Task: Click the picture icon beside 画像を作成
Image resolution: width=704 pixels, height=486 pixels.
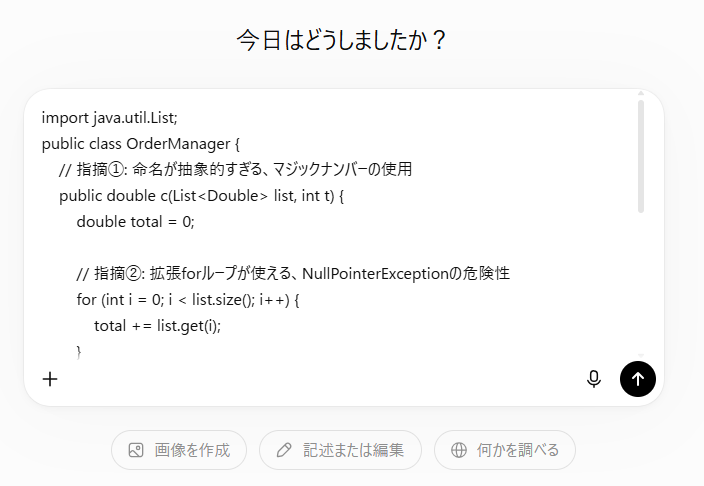Action: (136, 450)
